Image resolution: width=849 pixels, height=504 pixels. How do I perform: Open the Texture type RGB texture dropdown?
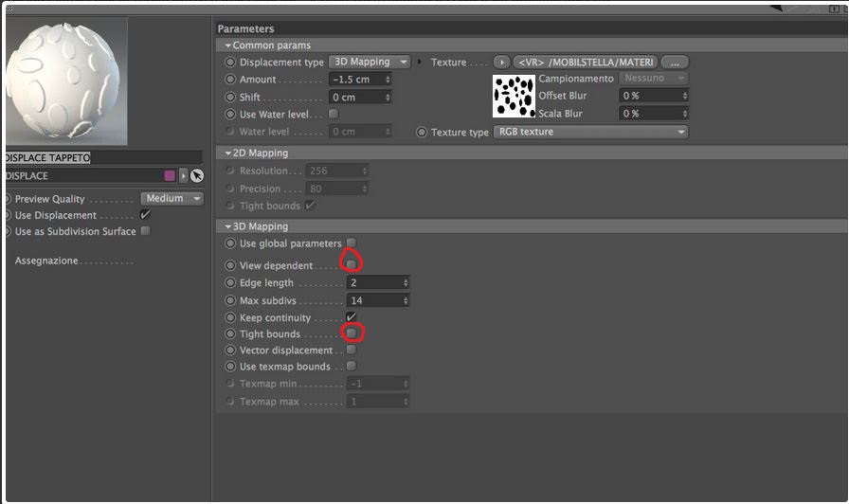(x=590, y=132)
